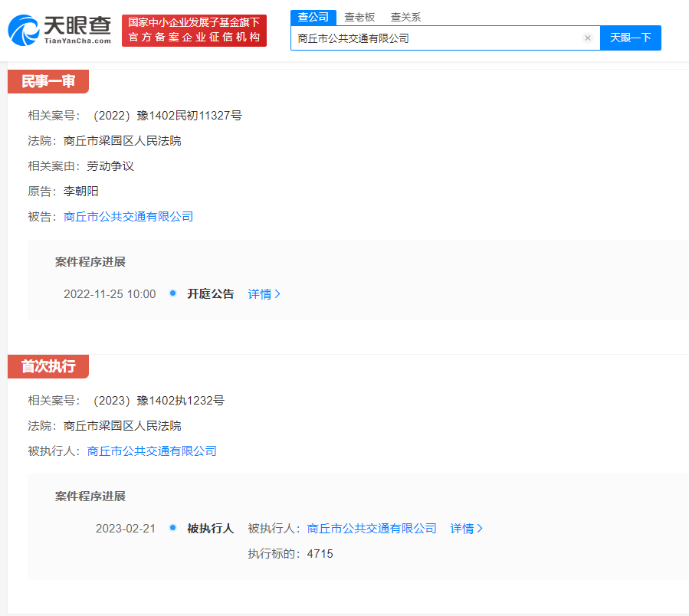The width and height of the screenshot is (689, 616).
Task: Open 商丘市公共交通有限公司 listed as 被告
Action: [x=127, y=216]
